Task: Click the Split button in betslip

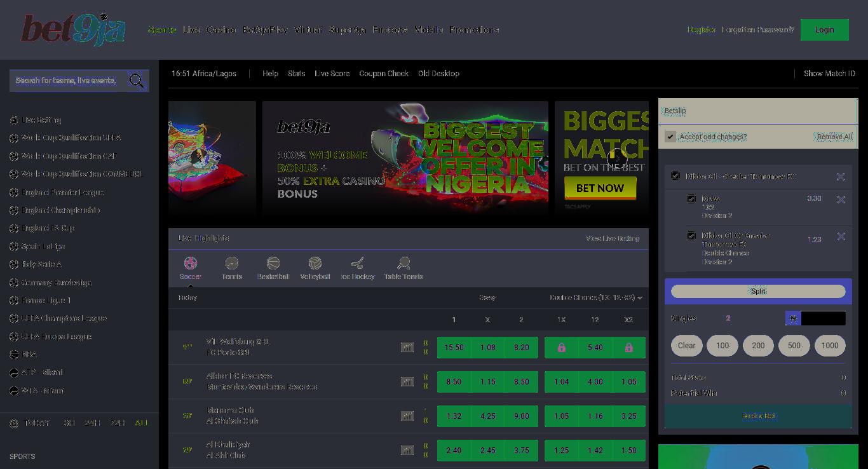Action: pyautogui.click(x=758, y=291)
